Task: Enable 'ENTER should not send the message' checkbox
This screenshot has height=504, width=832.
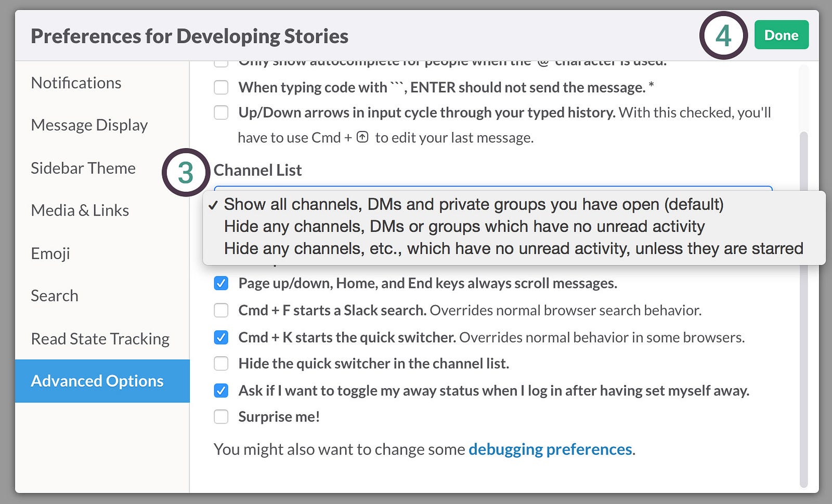Action: coord(222,87)
